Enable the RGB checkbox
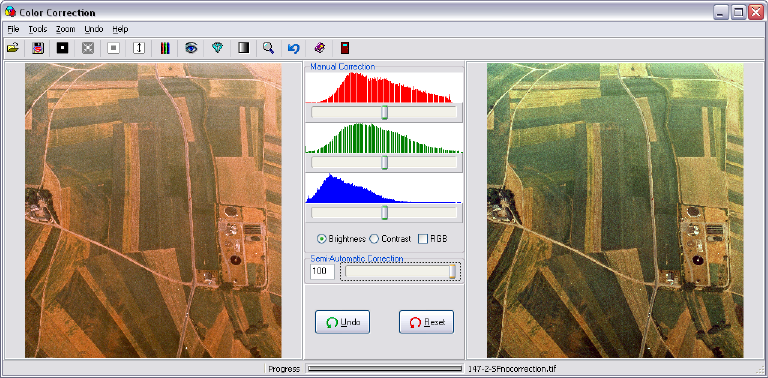 (423, 239)
